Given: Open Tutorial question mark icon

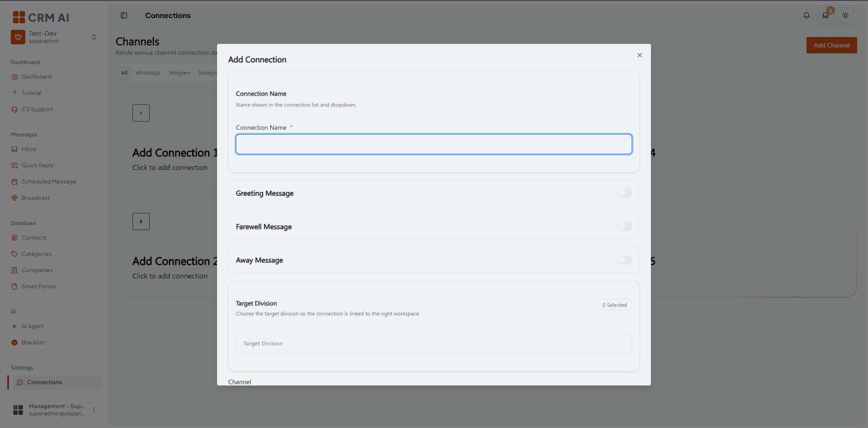Looking at the screenshot, I should pyautogui.click(x=14, y=93).
